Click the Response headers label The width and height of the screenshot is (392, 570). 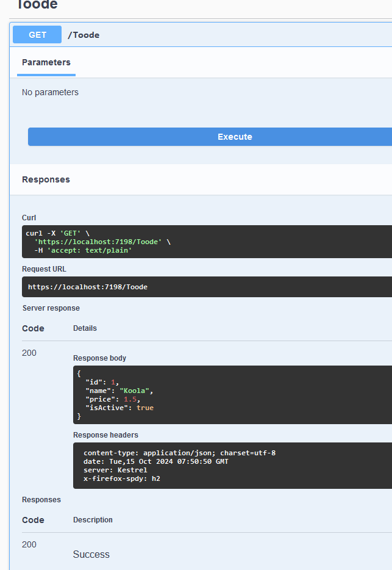tap(105, 435)
